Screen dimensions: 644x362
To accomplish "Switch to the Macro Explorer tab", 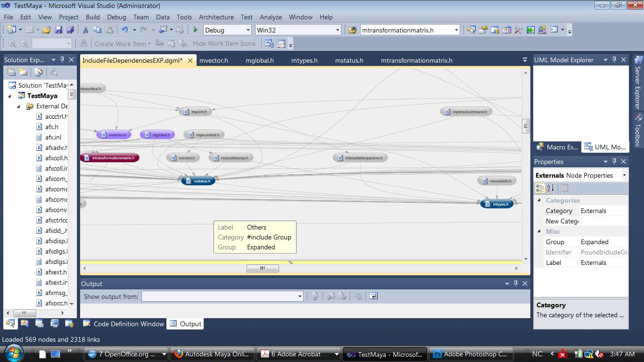I will tap(558, 147).
